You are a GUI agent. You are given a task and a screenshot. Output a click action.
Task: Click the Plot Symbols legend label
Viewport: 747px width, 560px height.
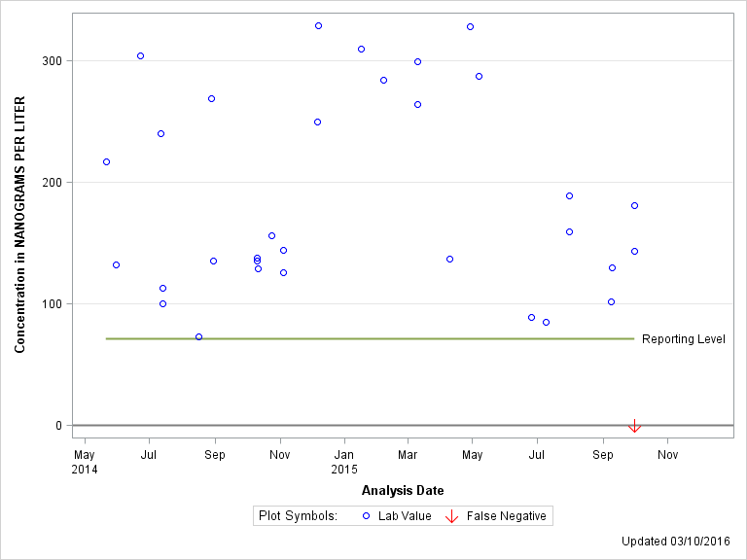tap(298, 516)
